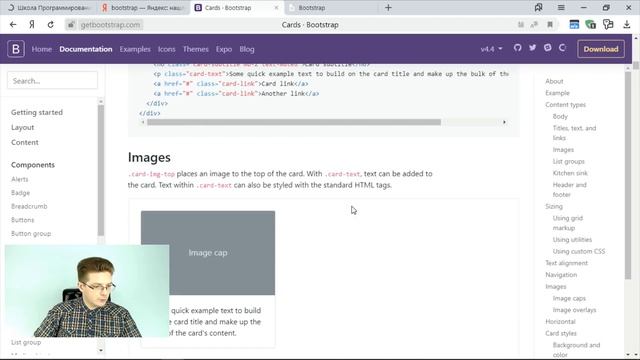The height and width of the screenshot is (360, 640).
Task: Open the Open Collective icon in navbar
Action: click(562, 48)
